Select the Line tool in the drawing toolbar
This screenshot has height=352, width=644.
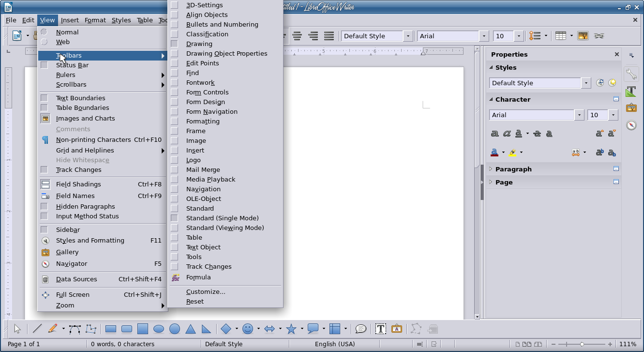(37, 329)
